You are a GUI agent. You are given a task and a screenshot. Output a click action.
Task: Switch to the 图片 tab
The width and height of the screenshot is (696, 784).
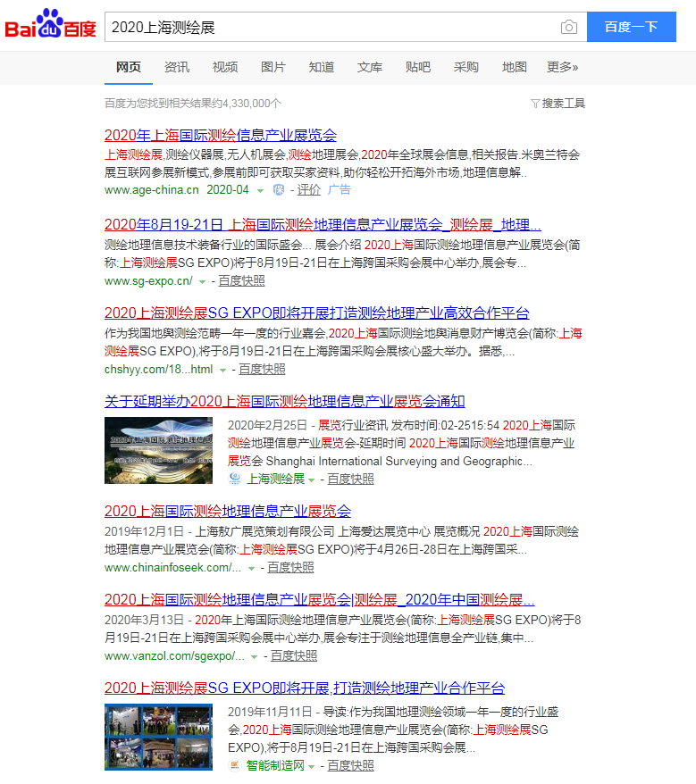273,67
